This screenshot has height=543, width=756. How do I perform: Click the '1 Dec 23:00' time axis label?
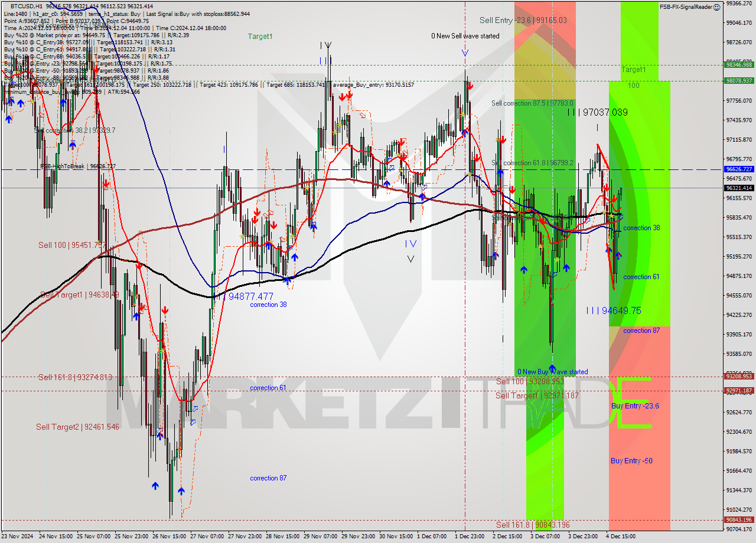[x=470, y=537]
